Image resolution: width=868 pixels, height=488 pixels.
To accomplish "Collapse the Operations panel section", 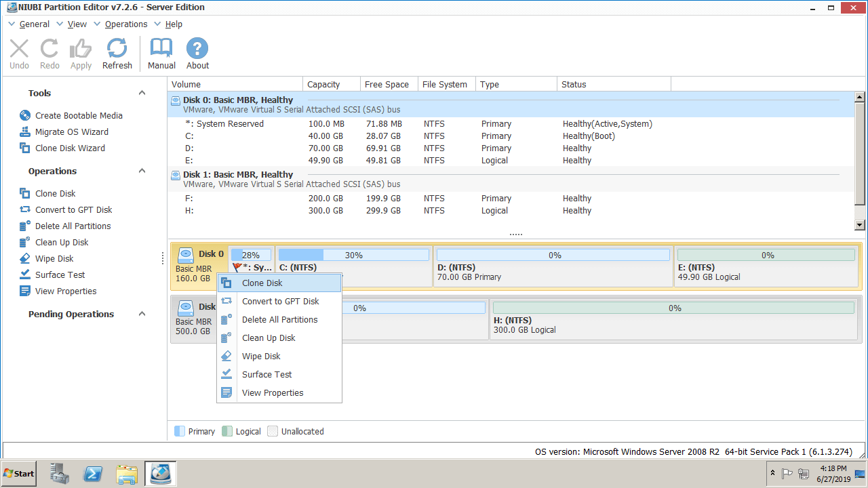I will [x=142, y=171].
